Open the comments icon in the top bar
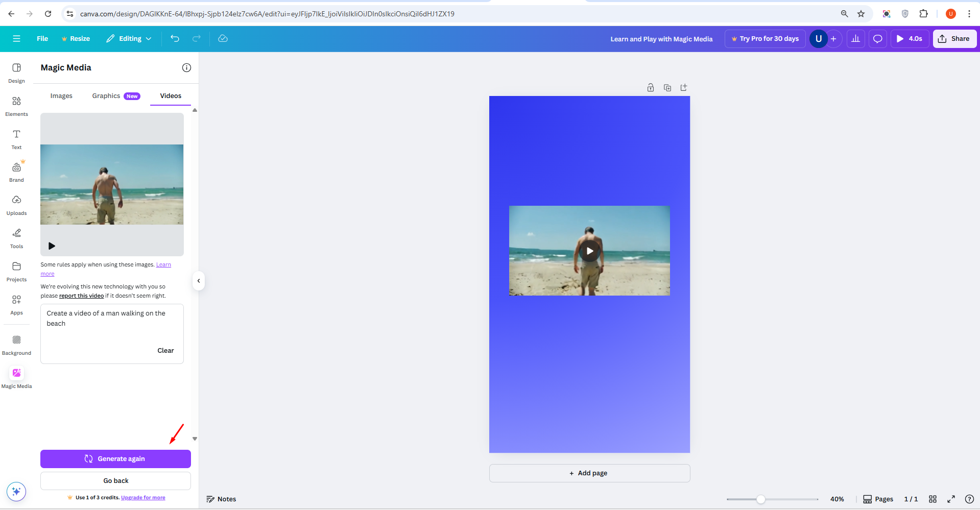 (x=877, y=38)
